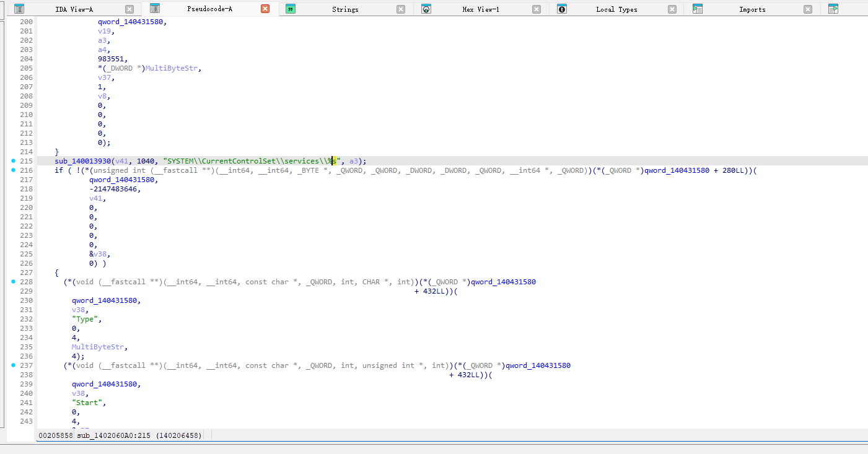This screenshot has width=868, height=454.
Task: Select MultiByteStr on line 235
Action: (x=98, y=347)
